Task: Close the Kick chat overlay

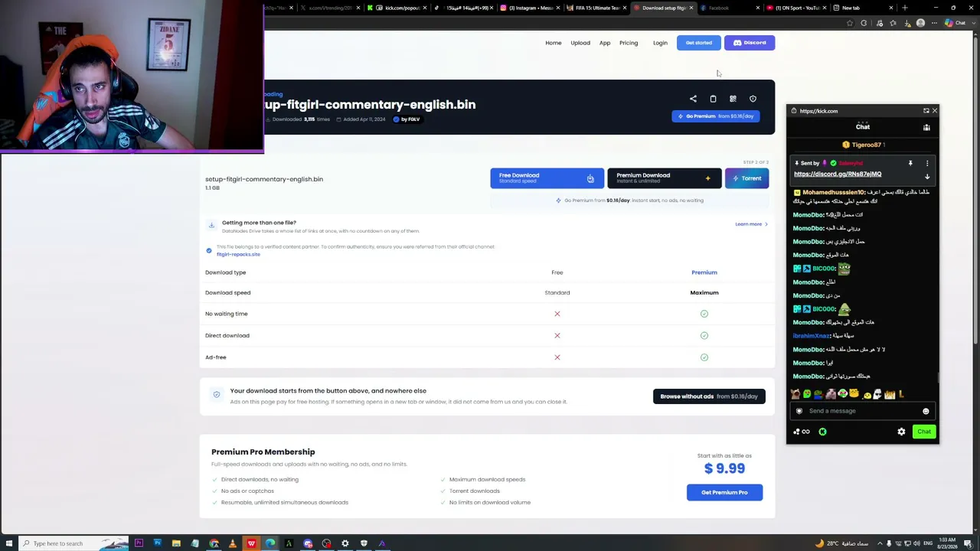Action: pos(934,111)
